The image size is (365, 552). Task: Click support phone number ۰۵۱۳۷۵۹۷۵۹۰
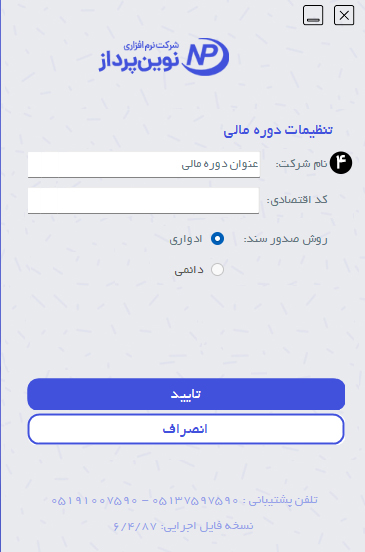(195, 500)
